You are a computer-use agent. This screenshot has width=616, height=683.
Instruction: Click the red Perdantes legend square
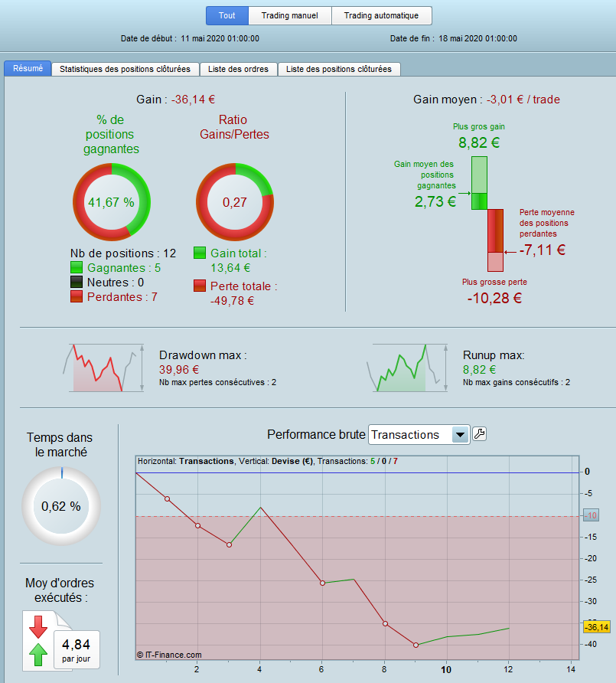pos(77,296)
